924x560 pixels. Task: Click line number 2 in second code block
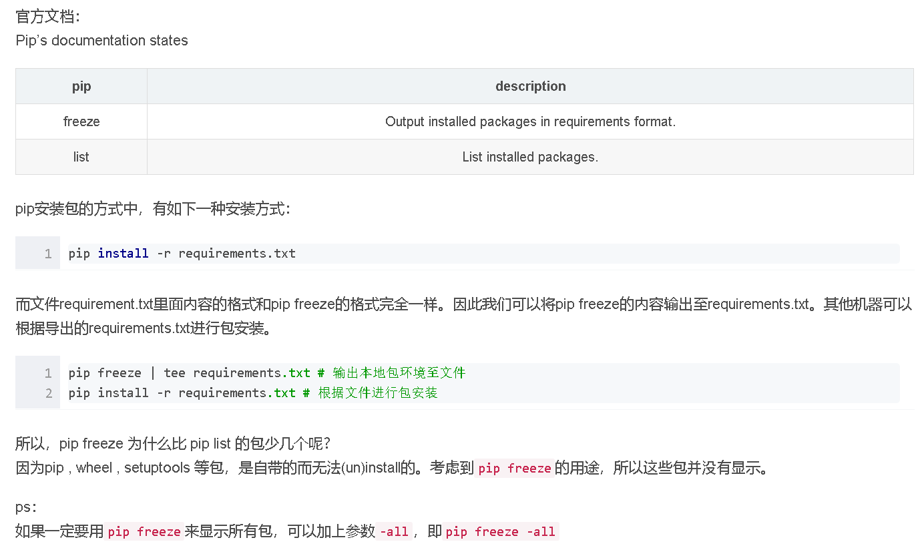pos(47,392)
